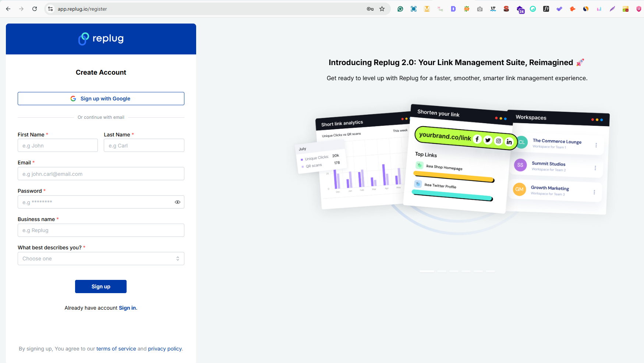Screen dimensions: 644x363
Task: Select the second carousel dot indicator
Action: click(441, 271)
